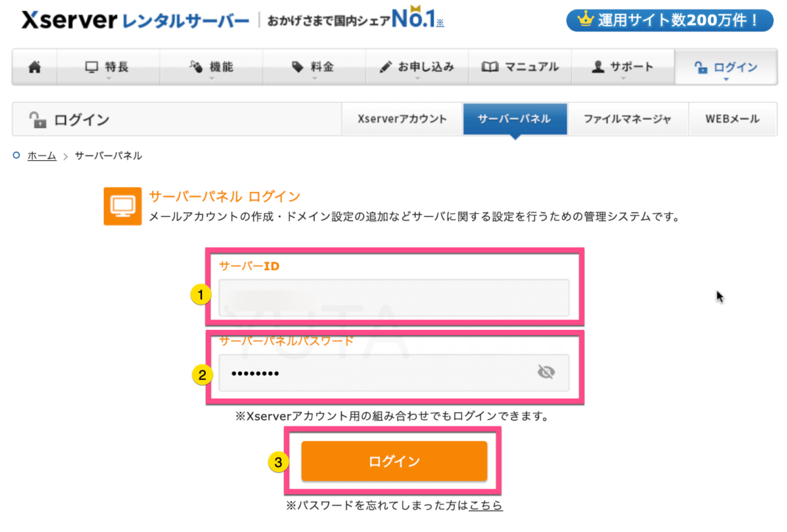
Task: Open the マニュアル menu
Action: (x=520, y=67)
